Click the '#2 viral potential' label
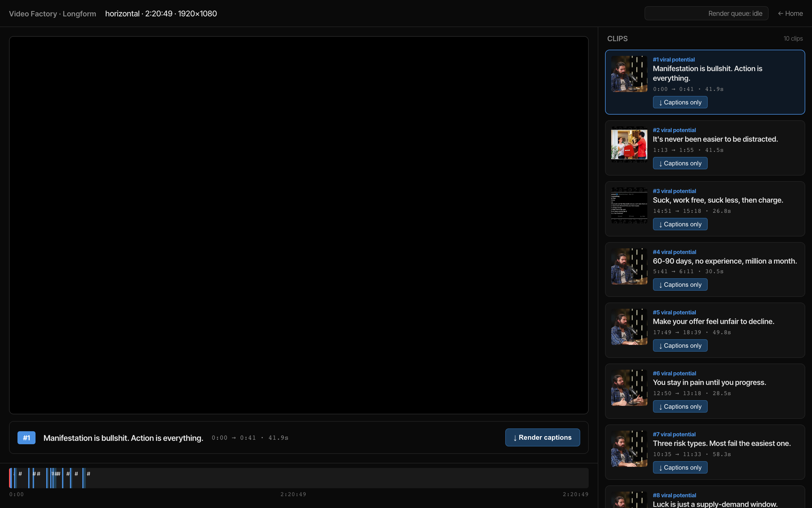812x508 pixels. (x=674, y=130)
